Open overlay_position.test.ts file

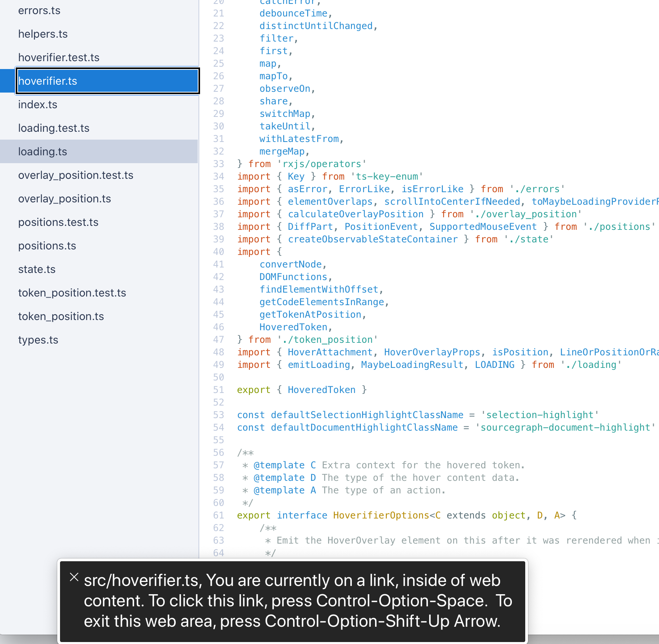click(x=76, y=175)
